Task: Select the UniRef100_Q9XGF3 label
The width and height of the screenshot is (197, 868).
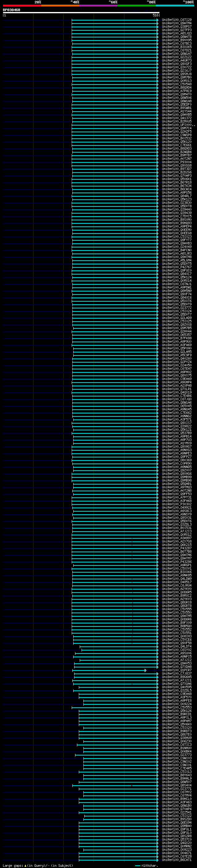Action: (177, 64)
